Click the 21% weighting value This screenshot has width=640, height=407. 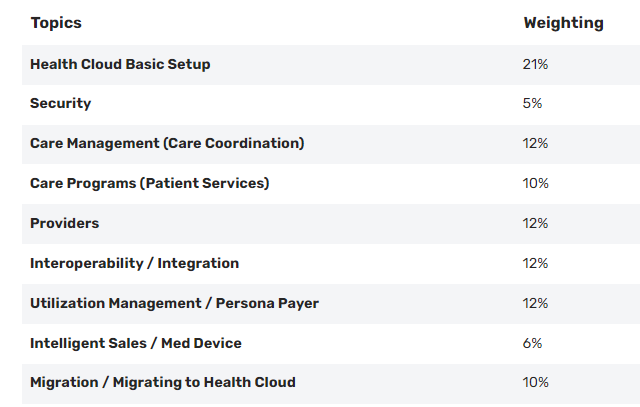(x=535, y=64)
